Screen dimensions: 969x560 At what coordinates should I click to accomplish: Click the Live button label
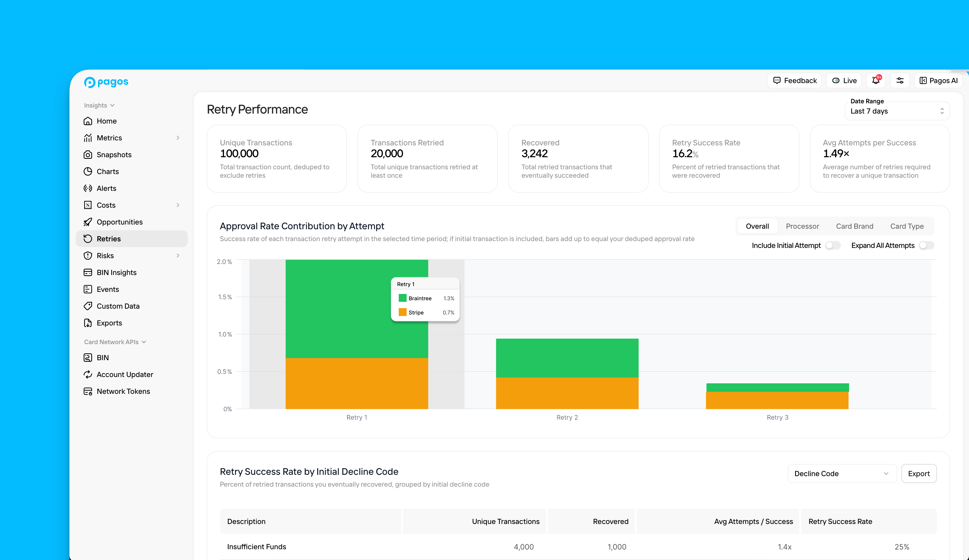[850, 81]
